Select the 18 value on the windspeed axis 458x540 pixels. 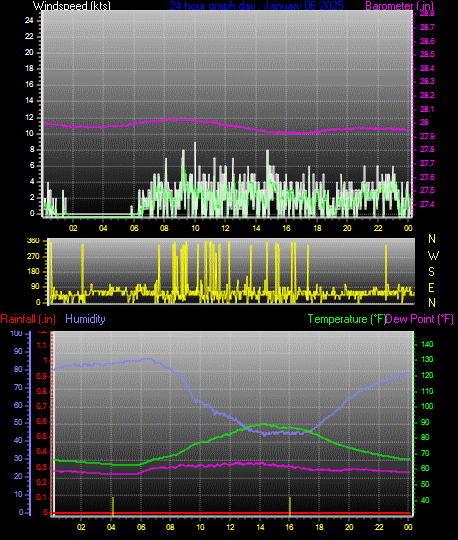pyautogui.click(x=29, y=68)
